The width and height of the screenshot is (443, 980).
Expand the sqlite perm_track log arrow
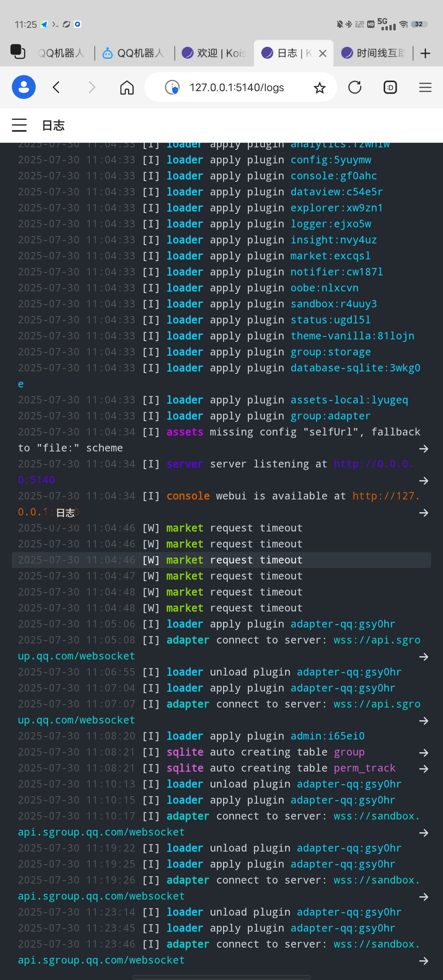(x=424, y=769)
